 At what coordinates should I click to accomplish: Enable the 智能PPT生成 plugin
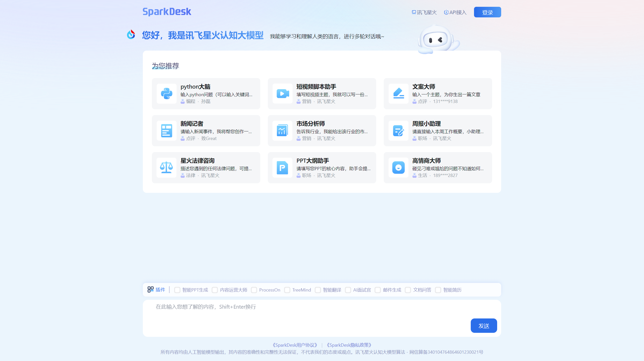pos(177,290)
